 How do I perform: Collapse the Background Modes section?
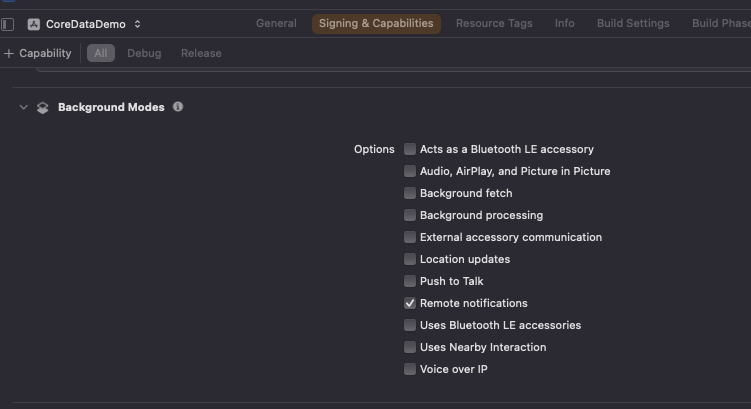pyautogui.click(x=23, y=108)
